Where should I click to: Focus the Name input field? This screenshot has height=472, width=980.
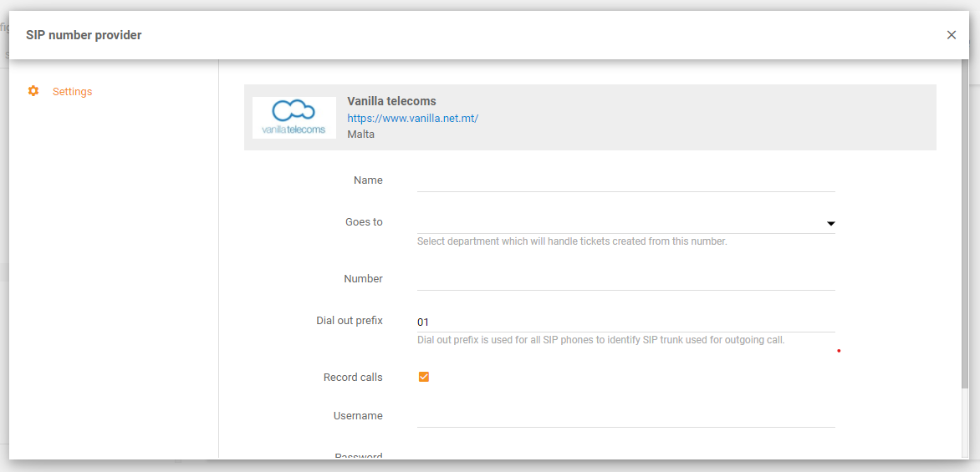[625, 181]
